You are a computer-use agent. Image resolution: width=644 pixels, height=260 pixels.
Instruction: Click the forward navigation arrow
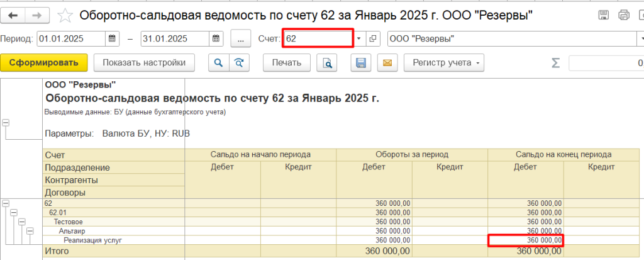[x=36, y=14]
